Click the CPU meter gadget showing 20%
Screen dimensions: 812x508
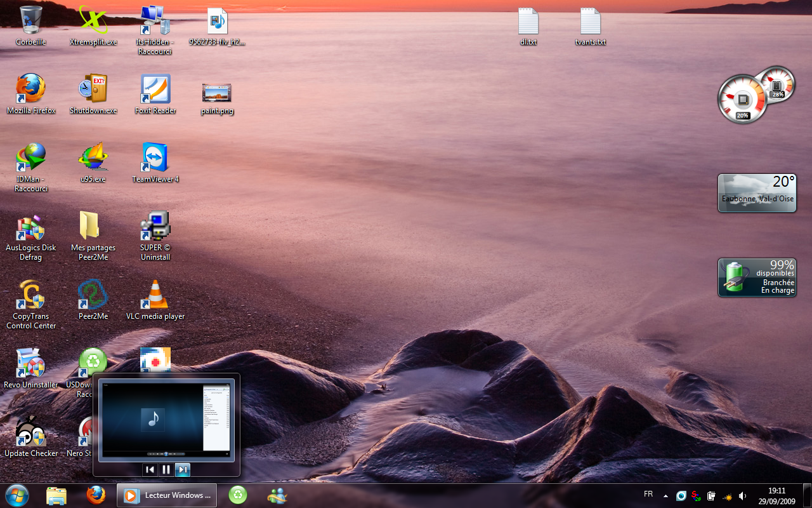(x=743, y=100)
